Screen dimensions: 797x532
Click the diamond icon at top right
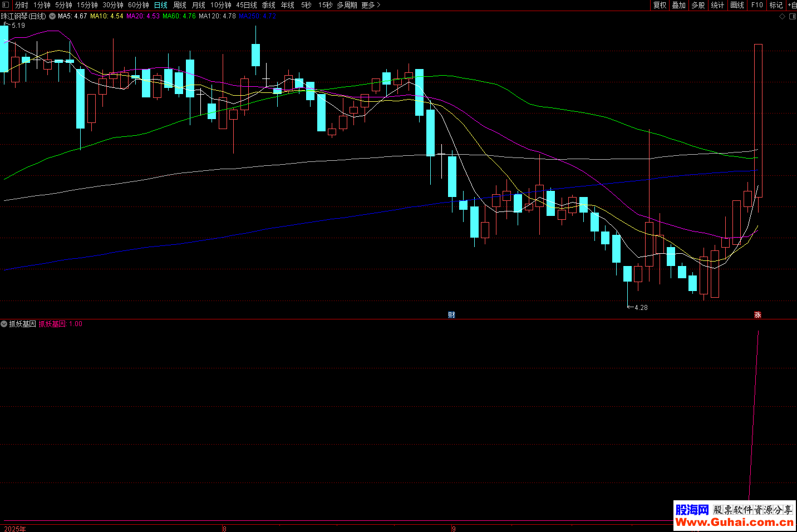782,17
